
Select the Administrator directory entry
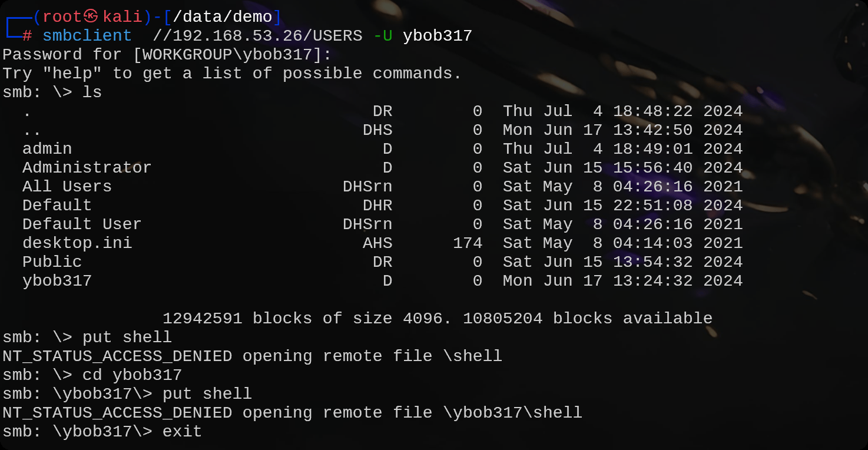[87, 168]
